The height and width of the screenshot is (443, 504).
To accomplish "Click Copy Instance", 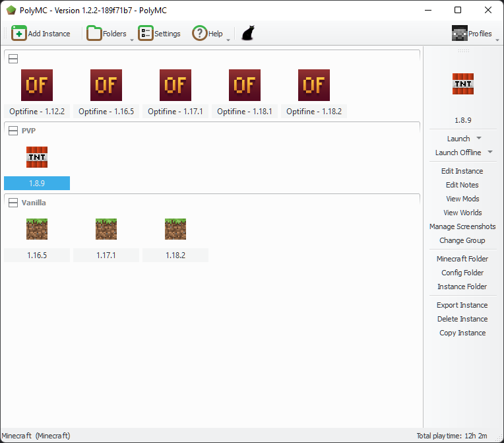I will pyautogui.click(x=462, y=333).
